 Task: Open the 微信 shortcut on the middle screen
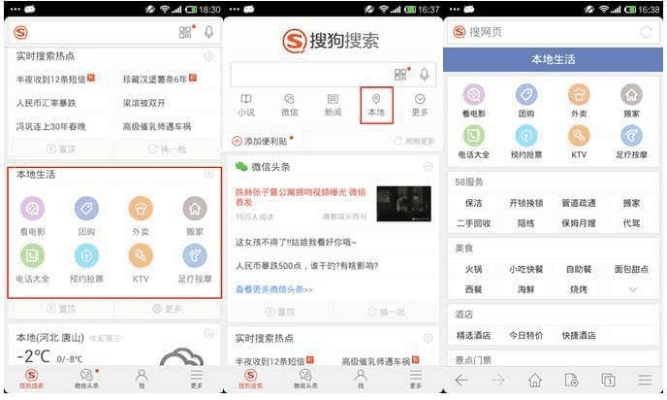tap(290, 105)
